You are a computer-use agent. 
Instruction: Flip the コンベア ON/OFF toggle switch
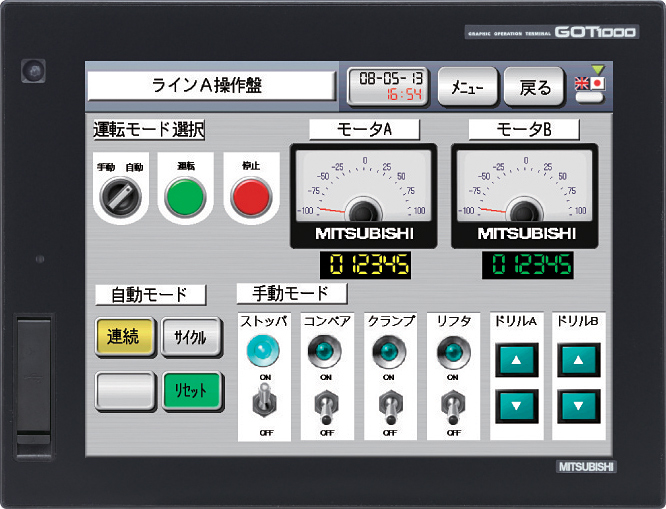[x=326, y=406]
